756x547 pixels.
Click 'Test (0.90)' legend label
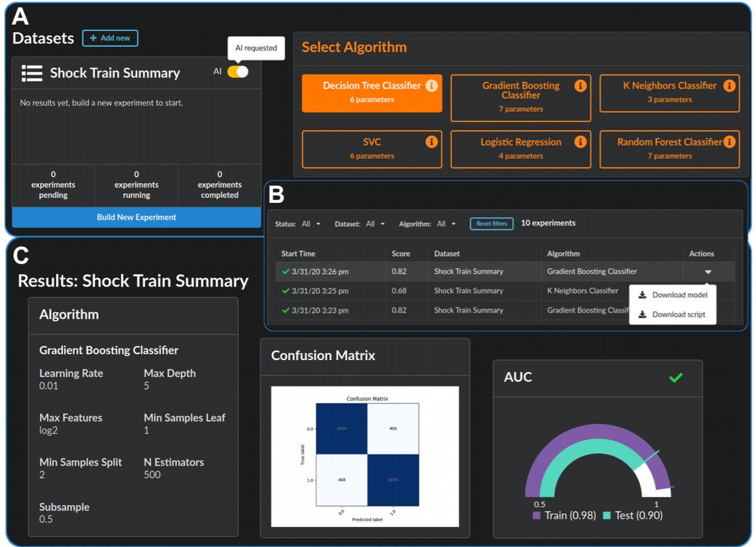639,515
